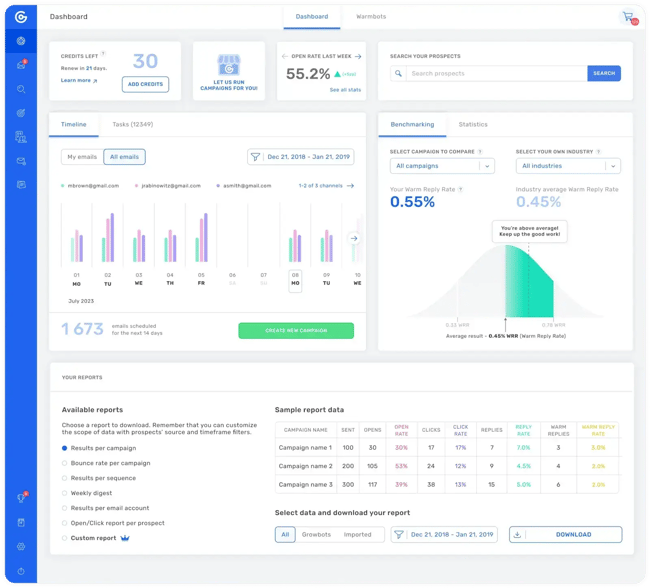The width and height of the screenshot is (650, 588).
Task: Open the All industries dropdown
Action: point(568,166)
